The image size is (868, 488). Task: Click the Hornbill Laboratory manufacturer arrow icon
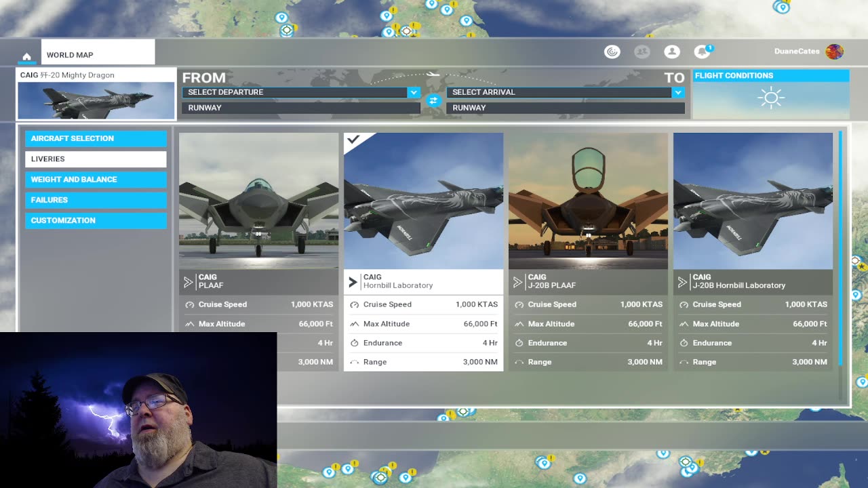click(x=353, y=282)
